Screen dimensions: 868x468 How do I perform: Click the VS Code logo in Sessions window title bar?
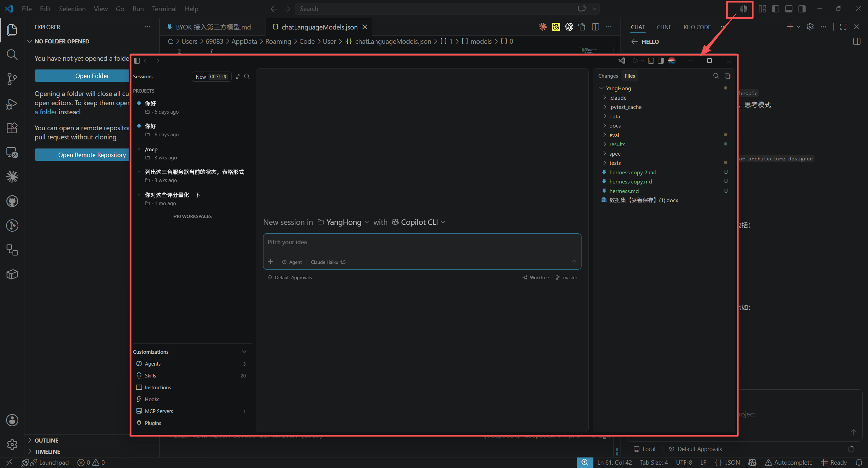pos(622,61)
